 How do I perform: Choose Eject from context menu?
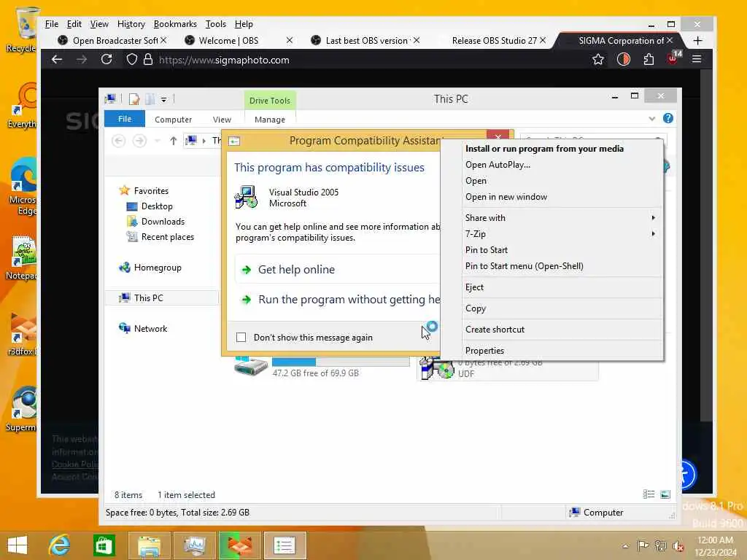coord(562,287)
